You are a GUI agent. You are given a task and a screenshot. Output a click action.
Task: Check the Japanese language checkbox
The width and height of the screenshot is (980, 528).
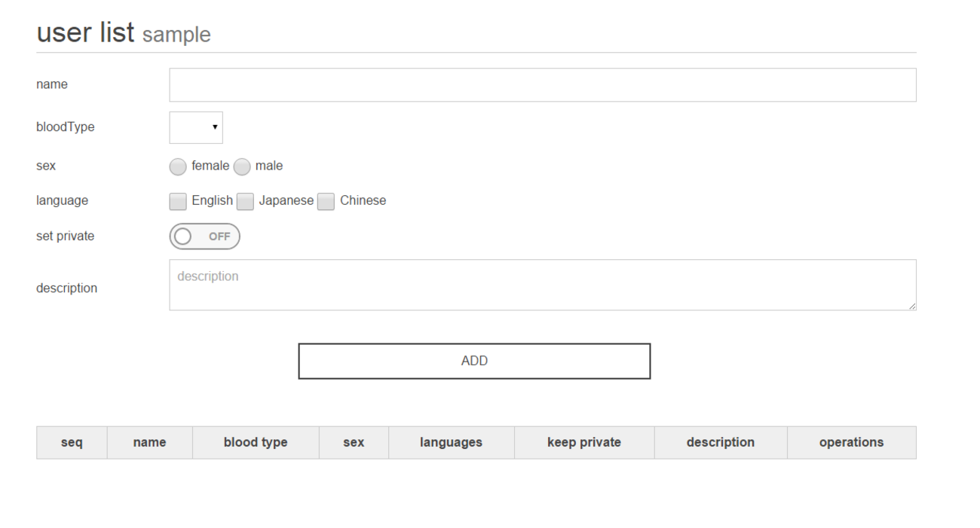point(245,201)
